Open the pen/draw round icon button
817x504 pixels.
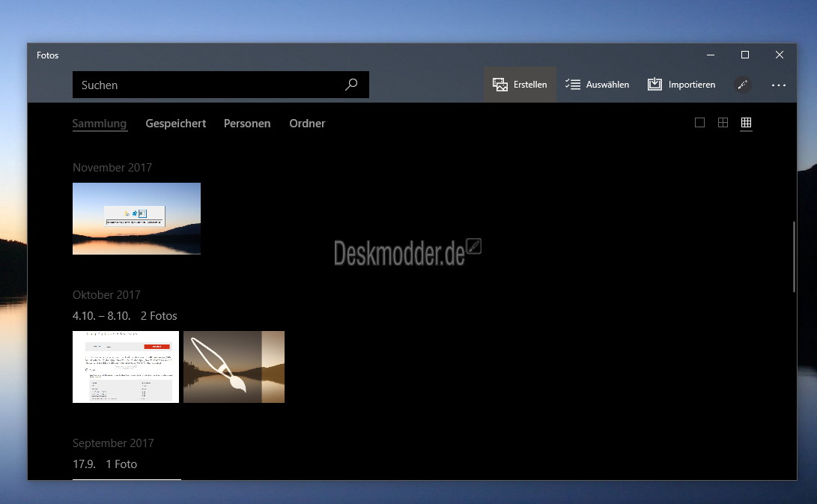(x=743, y=85)
